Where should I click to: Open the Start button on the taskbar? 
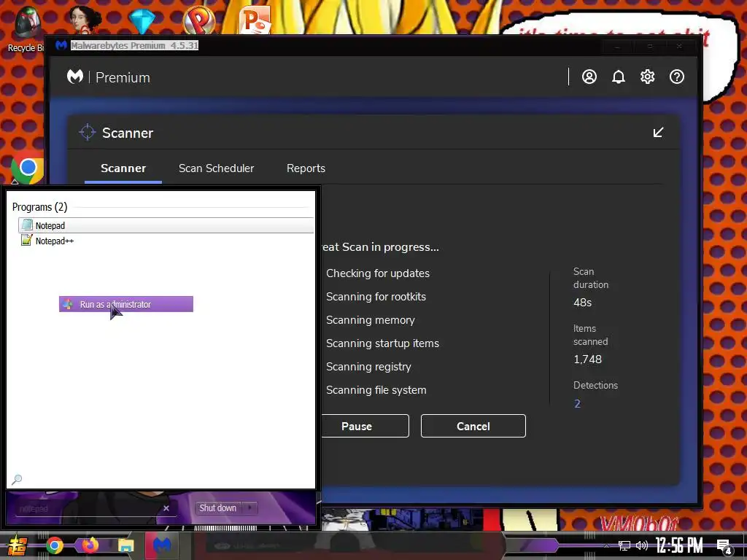tap(16, 545)
